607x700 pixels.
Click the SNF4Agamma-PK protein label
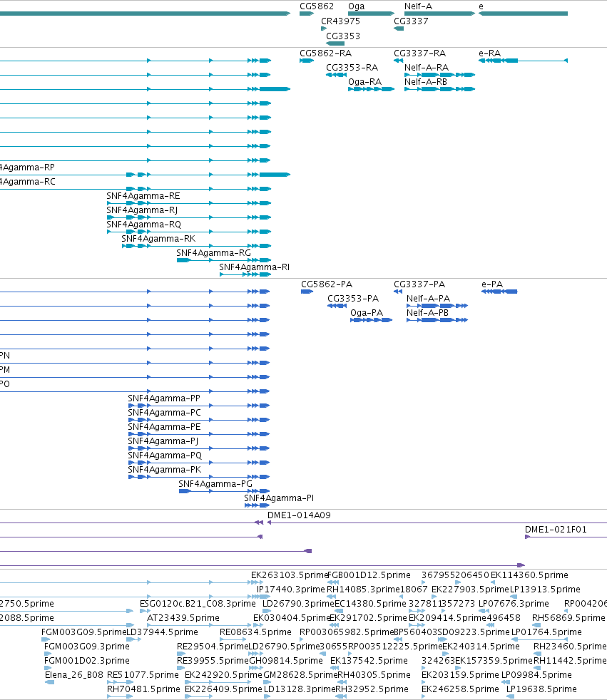click(x=164, y=470)
